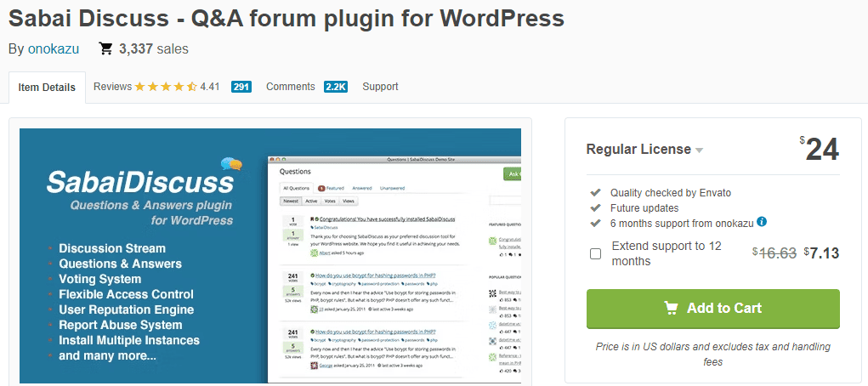Expand the Regular License dropdown arrow
Image resolution: width=868 pixels, height=386 pixels.
tap(699, 150)
